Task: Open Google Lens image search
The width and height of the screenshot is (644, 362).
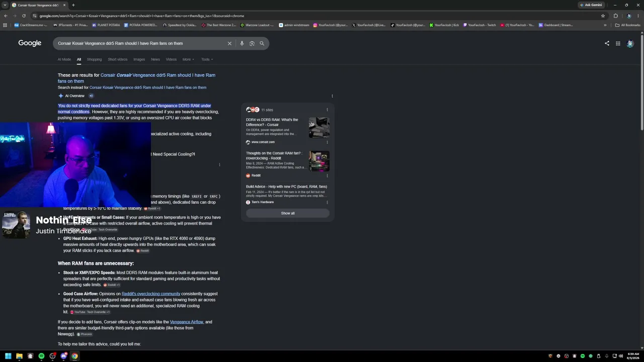Action: [252, 43]
